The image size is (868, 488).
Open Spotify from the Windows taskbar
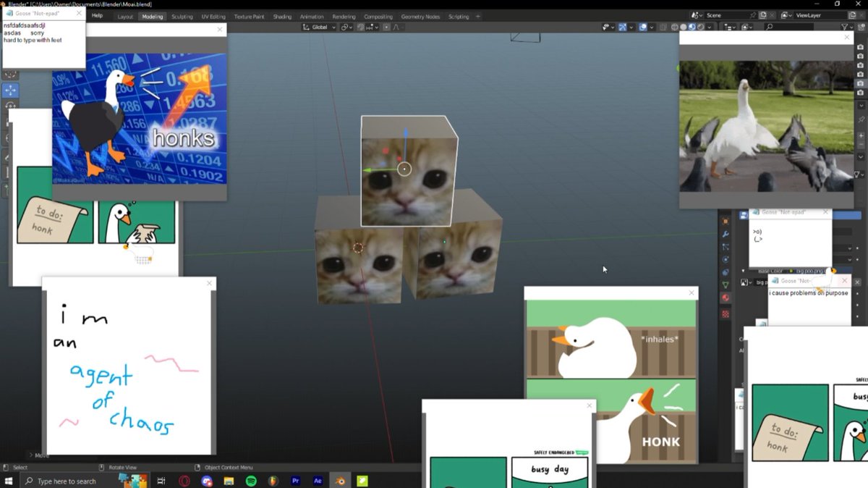point(251,481)
